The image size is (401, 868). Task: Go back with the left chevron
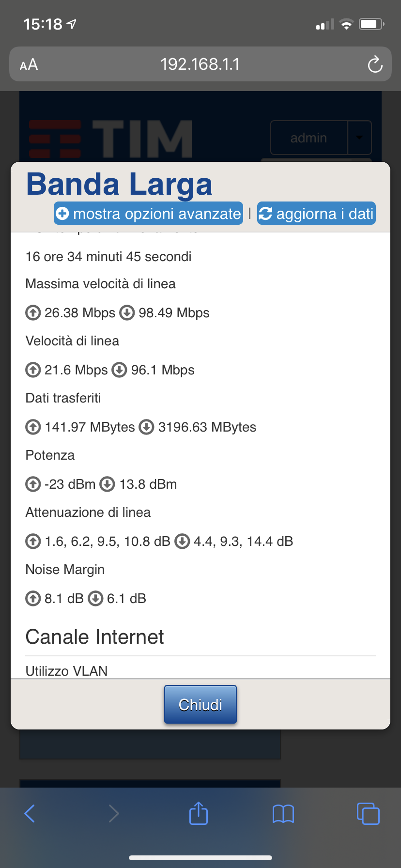click(30, 813)
